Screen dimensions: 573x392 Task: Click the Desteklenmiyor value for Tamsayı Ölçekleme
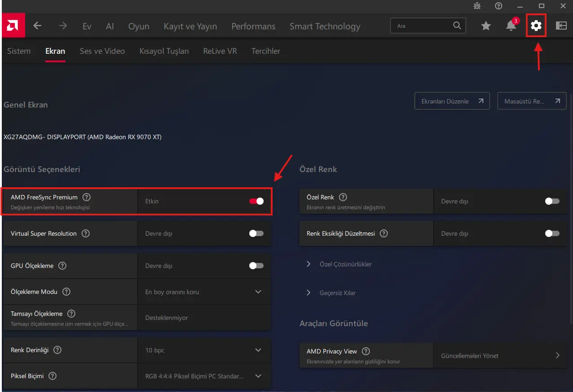tap(167, 318)
